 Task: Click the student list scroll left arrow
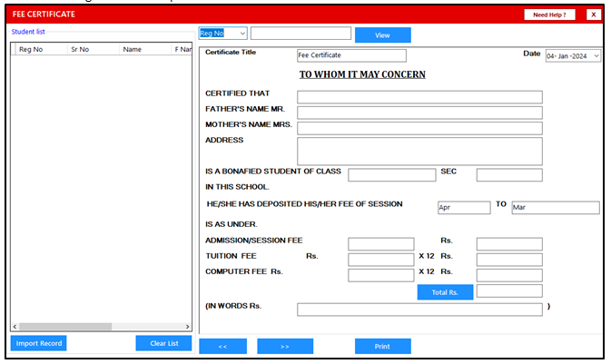[15, 327]
